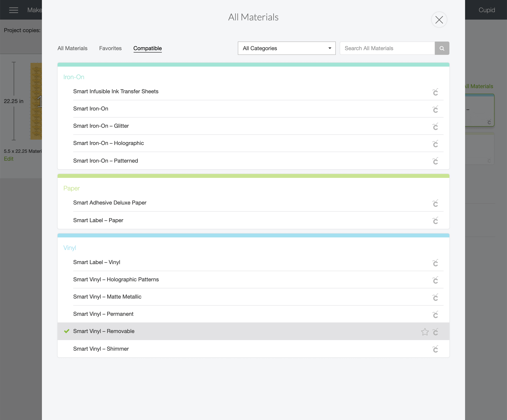
Task: Click the Cricut icon beside Smart Label – Vinyl
Action: click(435, 263)
